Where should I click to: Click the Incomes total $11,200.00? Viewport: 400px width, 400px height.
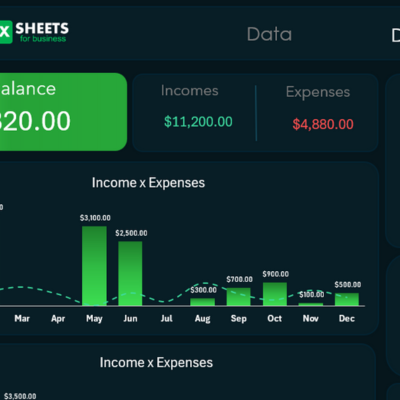point(198,122)
